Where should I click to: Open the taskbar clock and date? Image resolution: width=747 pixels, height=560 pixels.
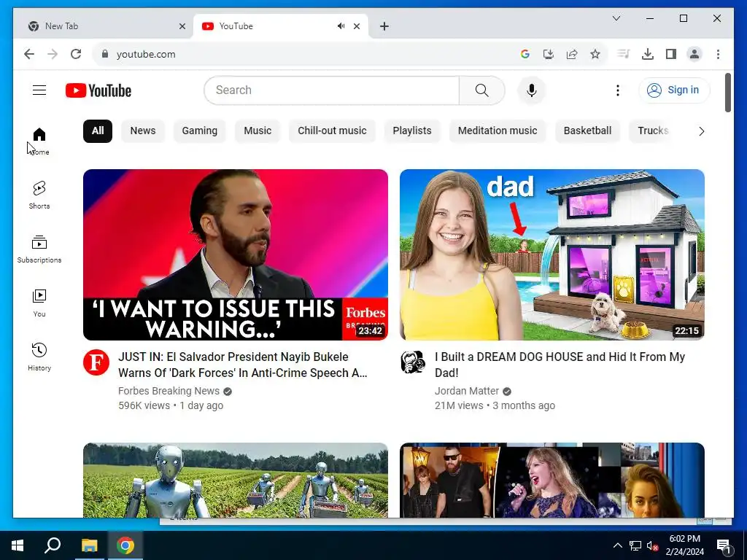coord(684,545)
